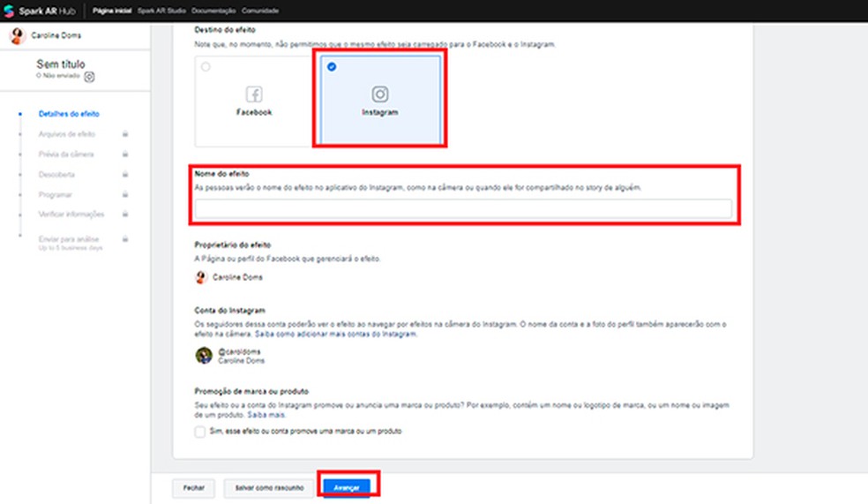This screenshot has height=504, width=868.
Task: Go to Prévia da câmera step
Action: coord(66,154)
